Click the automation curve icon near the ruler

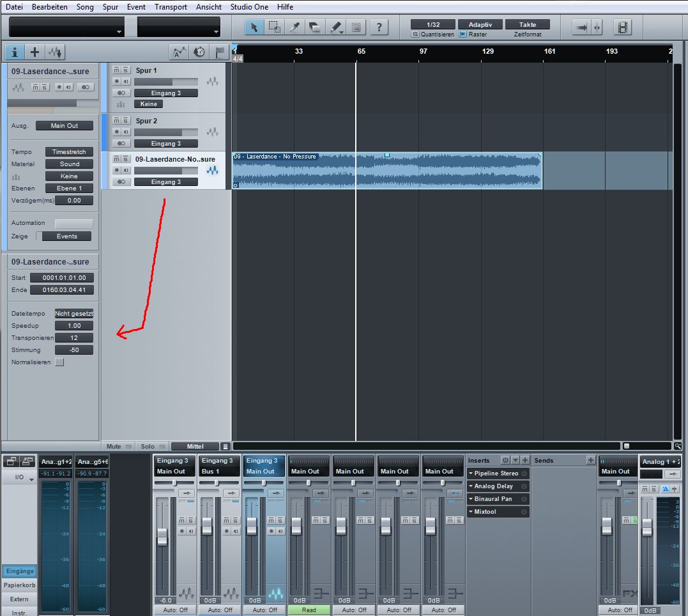click(x=180, y=51)
